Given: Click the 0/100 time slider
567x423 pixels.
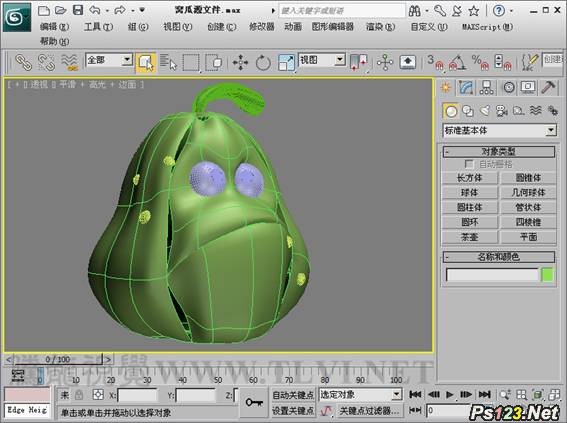Looking at the screenshot, I should pos(58,360).
